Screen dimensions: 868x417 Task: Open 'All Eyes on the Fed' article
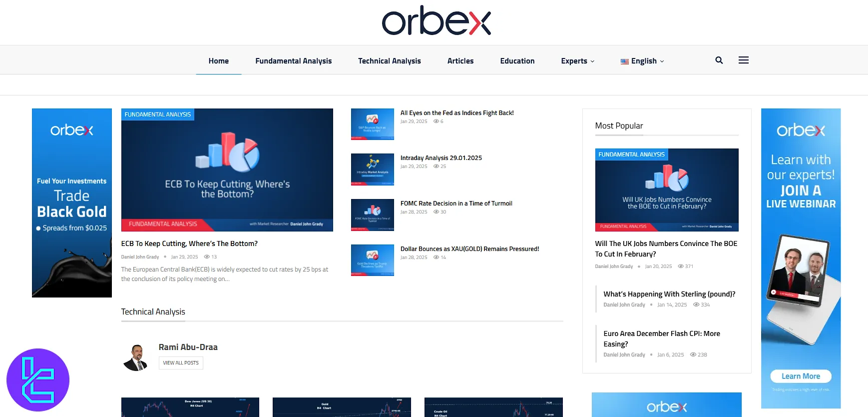[457, 113]
